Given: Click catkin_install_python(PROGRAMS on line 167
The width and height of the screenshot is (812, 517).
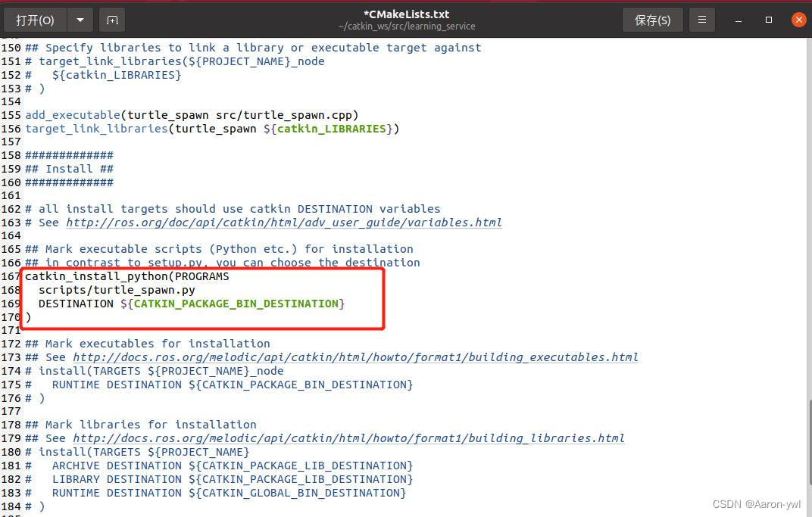Looking at the screenshot, I should (127, 276).
